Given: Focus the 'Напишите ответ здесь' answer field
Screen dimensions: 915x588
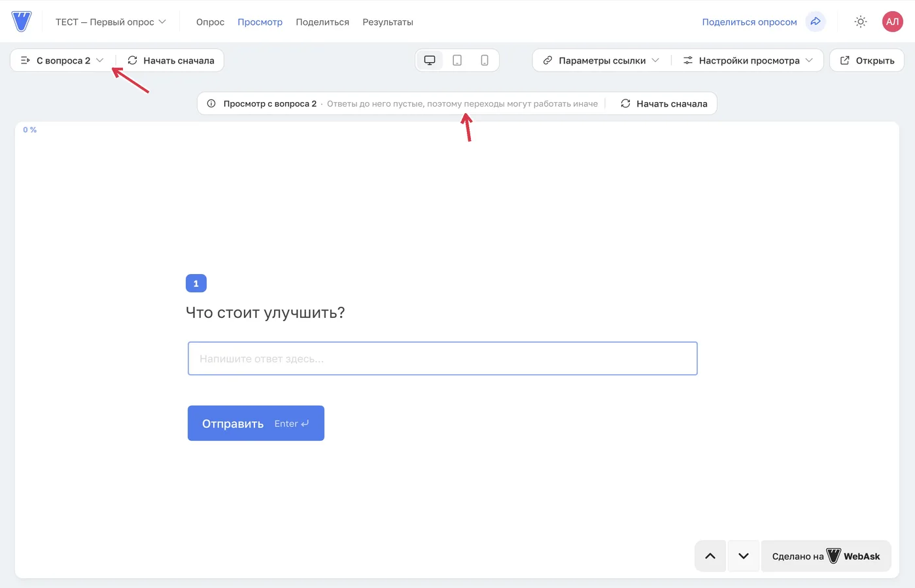Looking at the screenshot, I should [443, 358].
